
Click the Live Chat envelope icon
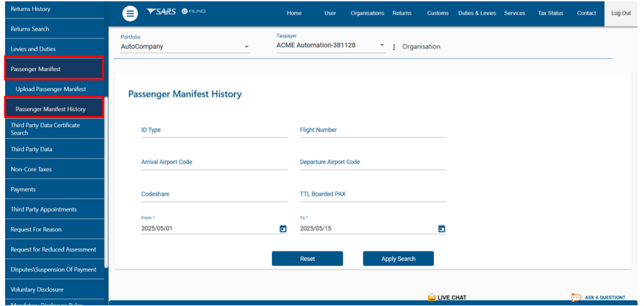pyautogui.click(x=432, y=297)
